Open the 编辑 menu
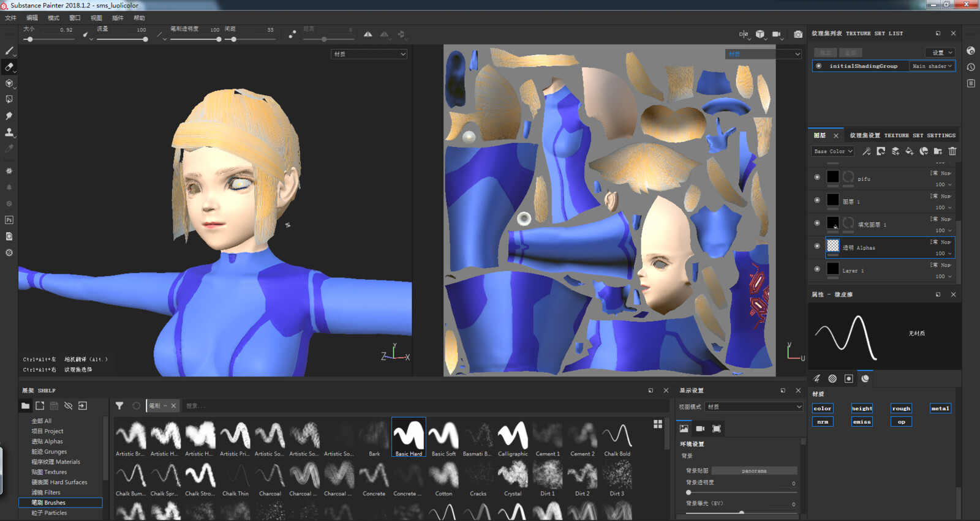Viewport: 980px width, 521px height. click(x=32, y=18)
